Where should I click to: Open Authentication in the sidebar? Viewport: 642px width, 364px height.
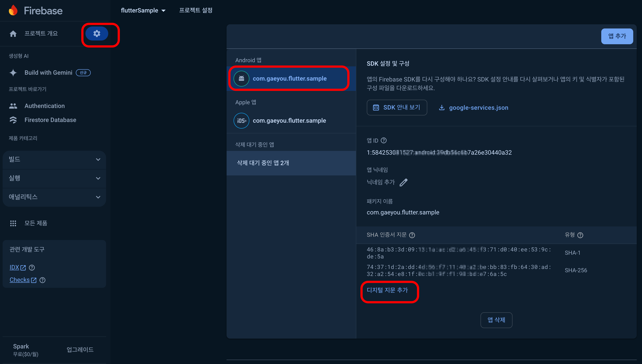coord(44,106)
